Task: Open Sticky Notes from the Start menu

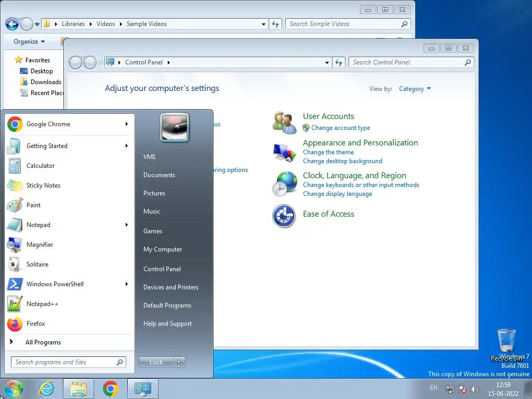Action: [x=70, y=185]
